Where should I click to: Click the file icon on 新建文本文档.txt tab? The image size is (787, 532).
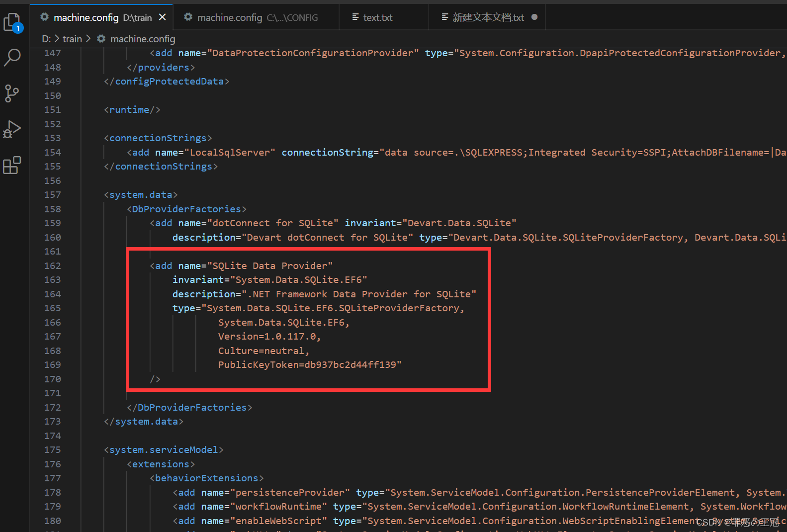[445, 17]
